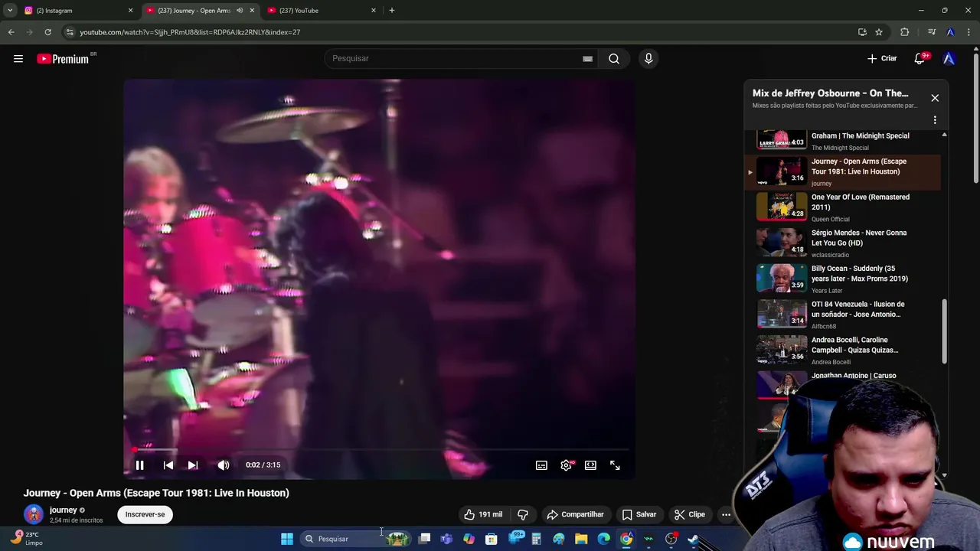Toggle subtitles/closed captions
The image size is (980, 551).
coord(541,465)
